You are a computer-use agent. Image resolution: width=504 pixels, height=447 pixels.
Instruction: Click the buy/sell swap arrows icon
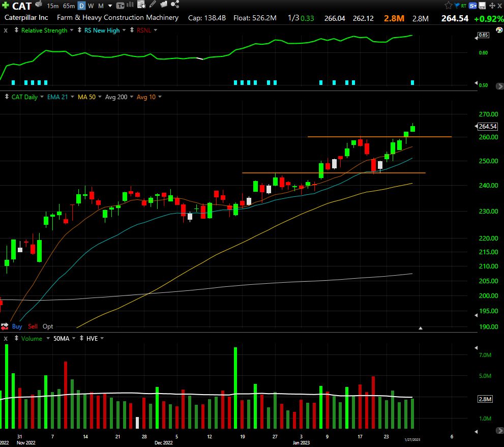tap(5, 327)
